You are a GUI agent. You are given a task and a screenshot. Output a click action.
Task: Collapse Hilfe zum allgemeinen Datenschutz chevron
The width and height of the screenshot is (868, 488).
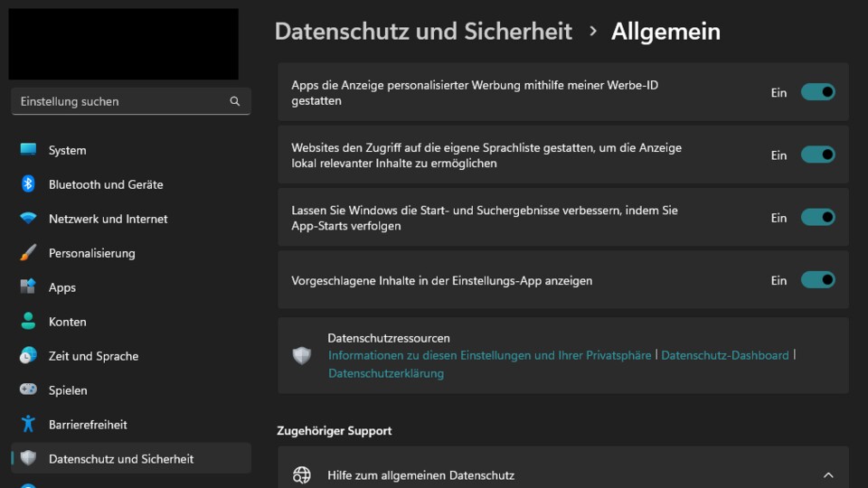[x=828, y=474]
